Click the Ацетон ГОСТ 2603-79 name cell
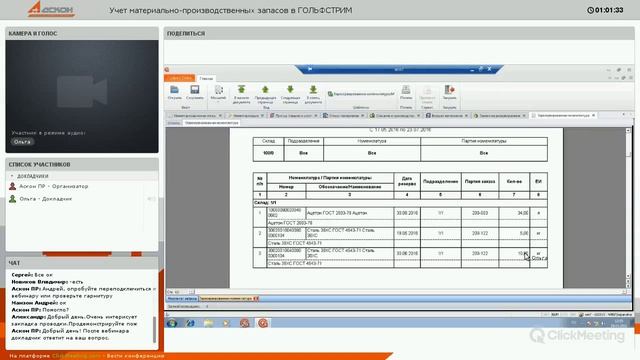Screen dimensions: 640x360 pyautogui.click(x=350, y=213)
